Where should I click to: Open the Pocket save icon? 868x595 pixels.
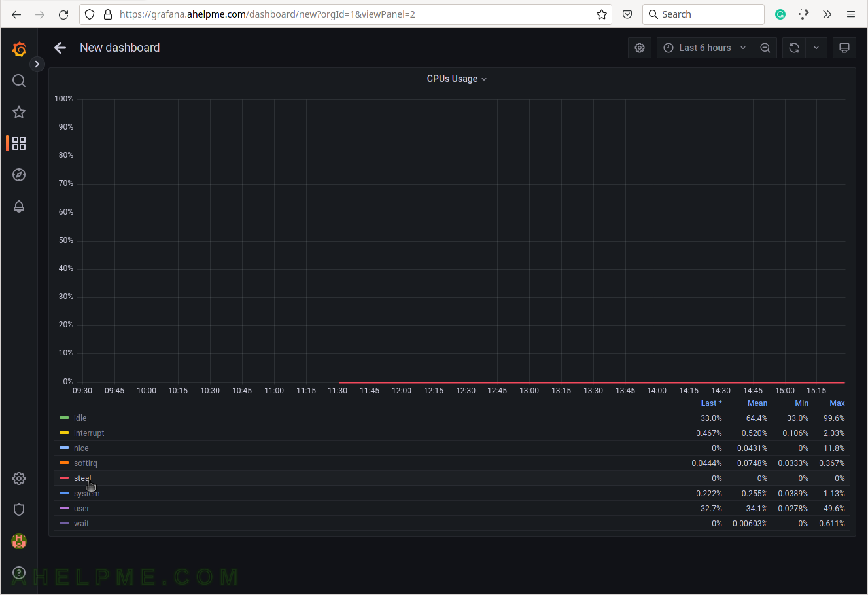point(627,14)
